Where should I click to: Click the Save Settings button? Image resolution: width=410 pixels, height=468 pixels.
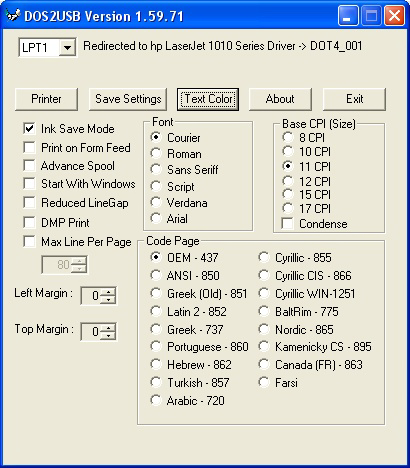128,99
